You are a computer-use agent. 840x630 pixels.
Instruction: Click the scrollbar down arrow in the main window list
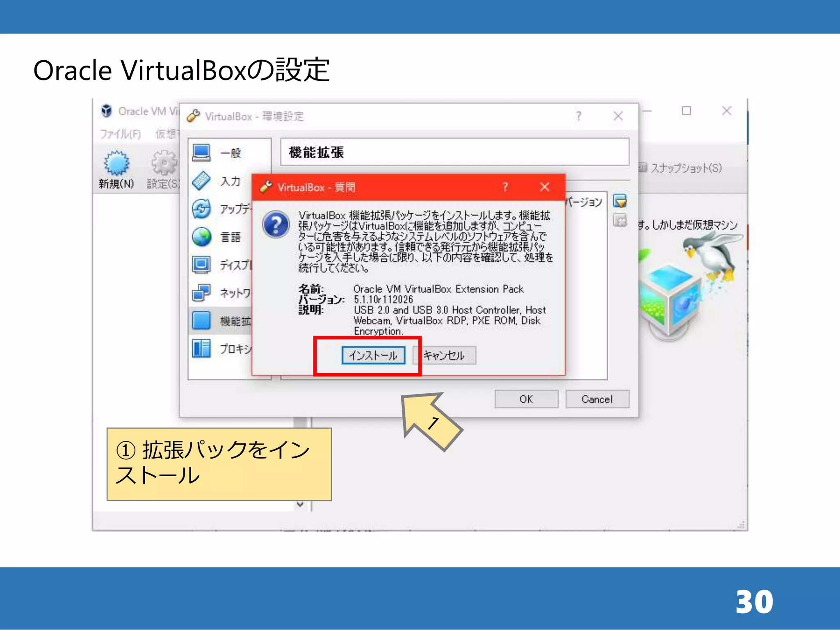pos(300,504)
